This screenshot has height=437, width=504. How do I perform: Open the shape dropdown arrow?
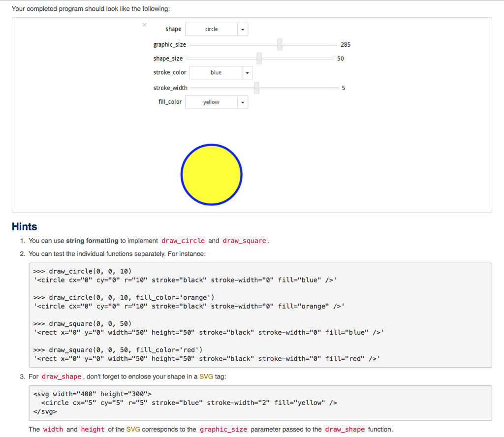[x=242, y=29]
